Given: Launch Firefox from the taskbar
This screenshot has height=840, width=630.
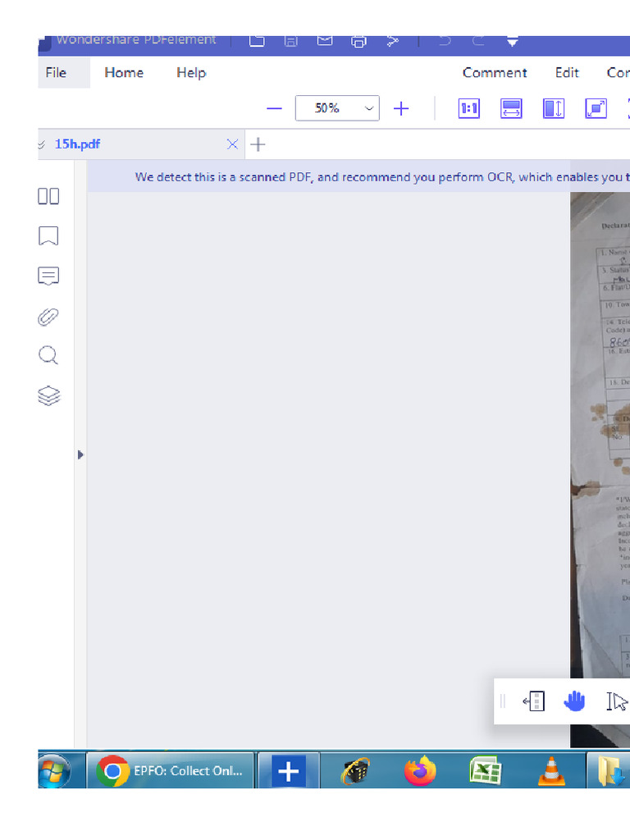Looking at the screenshot, I should (x=421, y=771).
